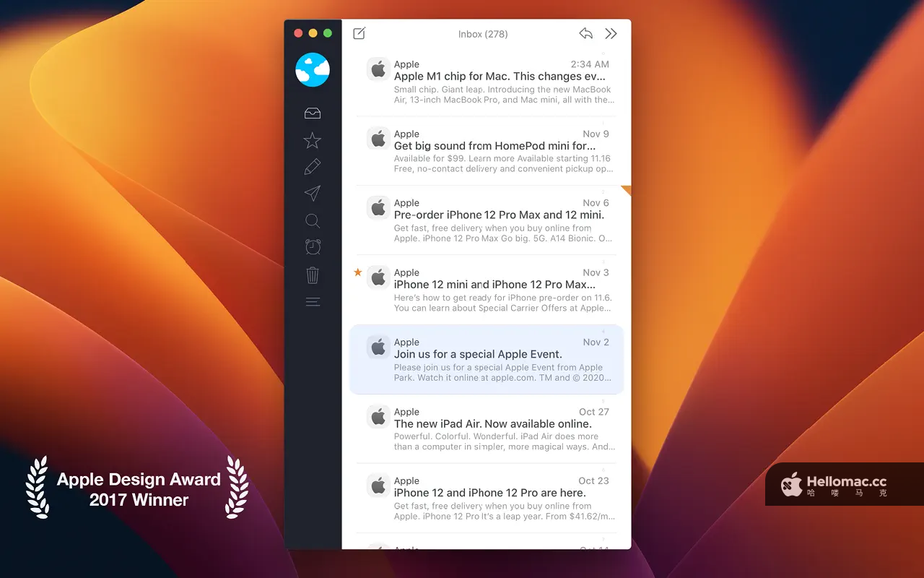Open snoozed mail via alarm clock icon
Viewport: 924px width, 578px height.
[313, 247]
